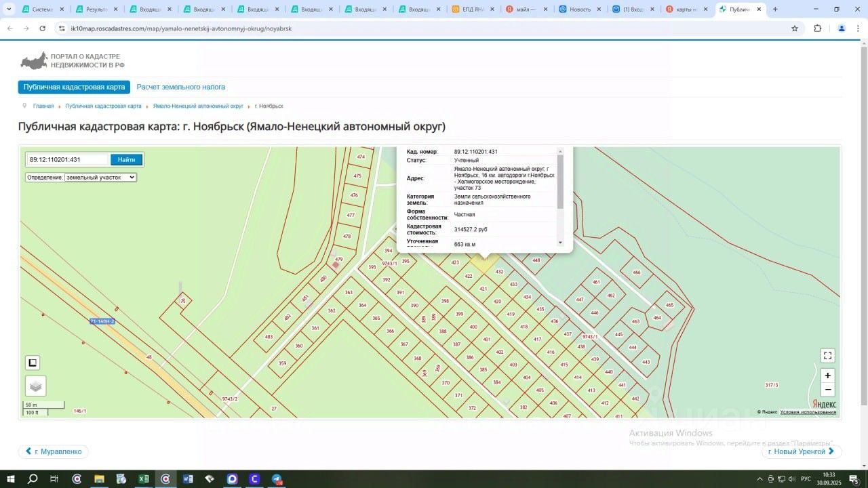Go to 'г. Новый Уренгой' next link
Viewport: 868px width, 488px height.
(802, 451)
